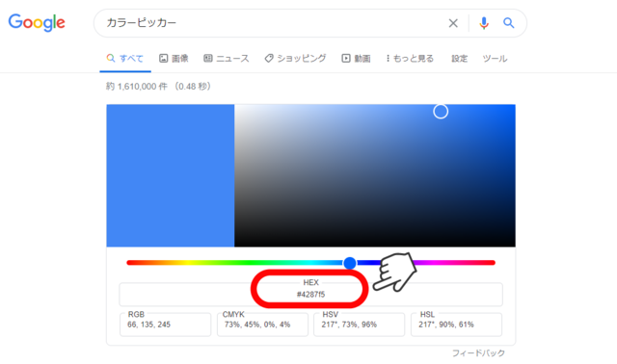This screenshot has height=364, width=617.
Task: Select the すべて all results tab
Action: tap(125, 59)
